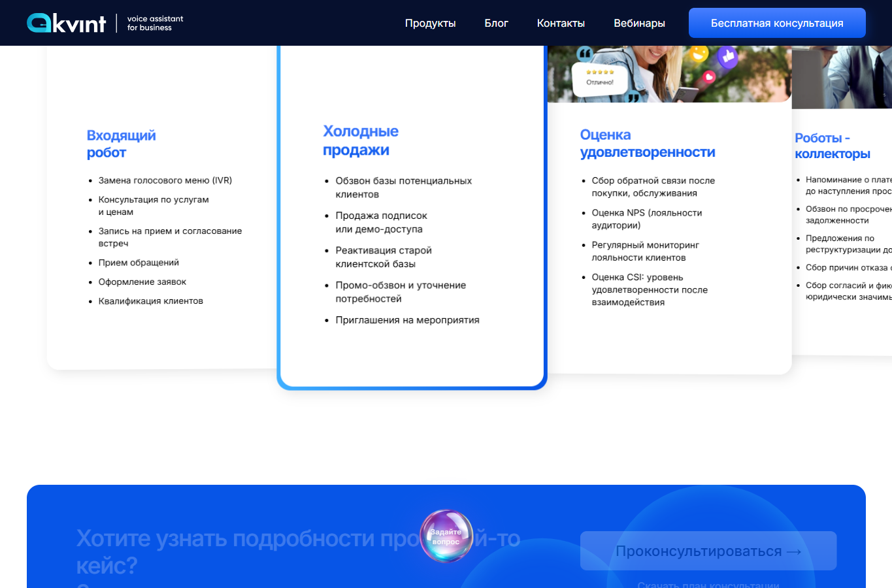Image resolution: width=892 pixels, height=588 pixels.
Task: Click text Обзвон по просроченной задолженности
Action: (848, 215)
